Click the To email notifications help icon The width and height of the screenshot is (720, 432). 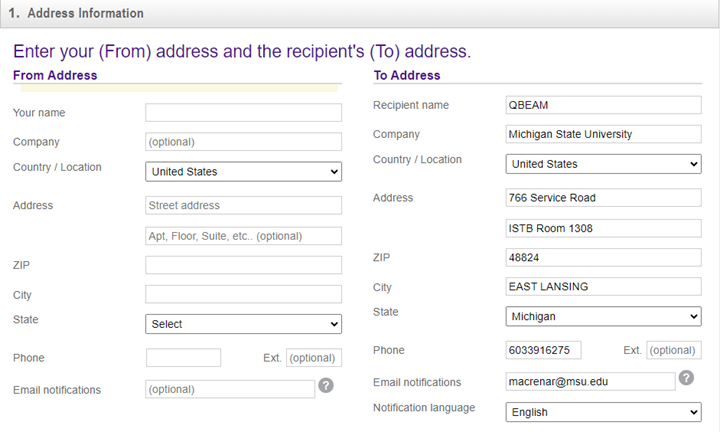686,377
